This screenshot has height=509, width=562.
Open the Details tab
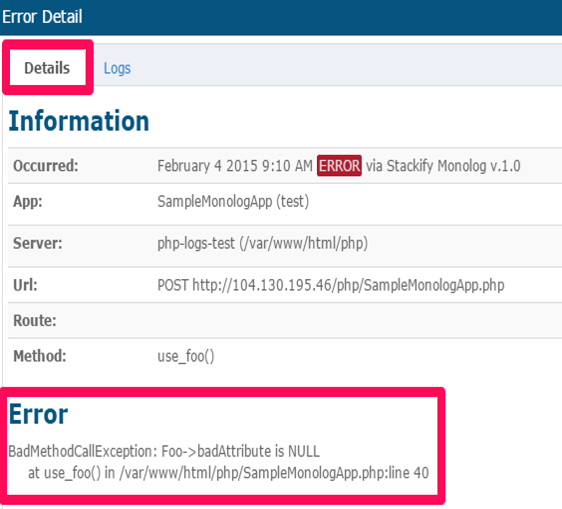click(47, 68)
